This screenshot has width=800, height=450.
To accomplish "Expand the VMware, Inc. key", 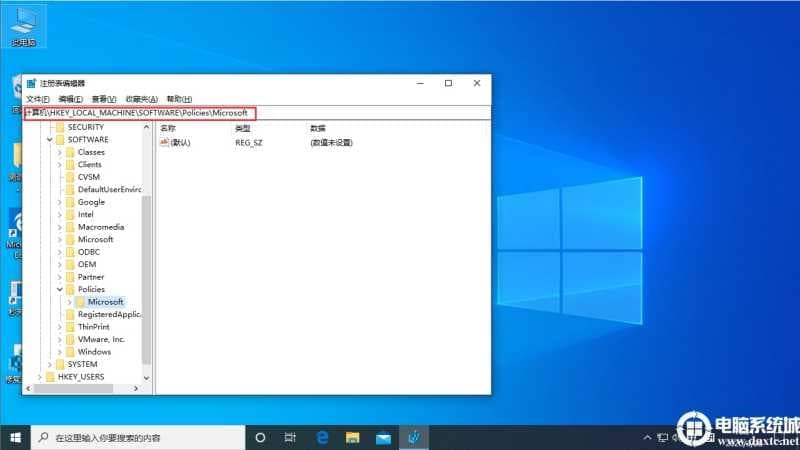I will (x=60, y=339).
